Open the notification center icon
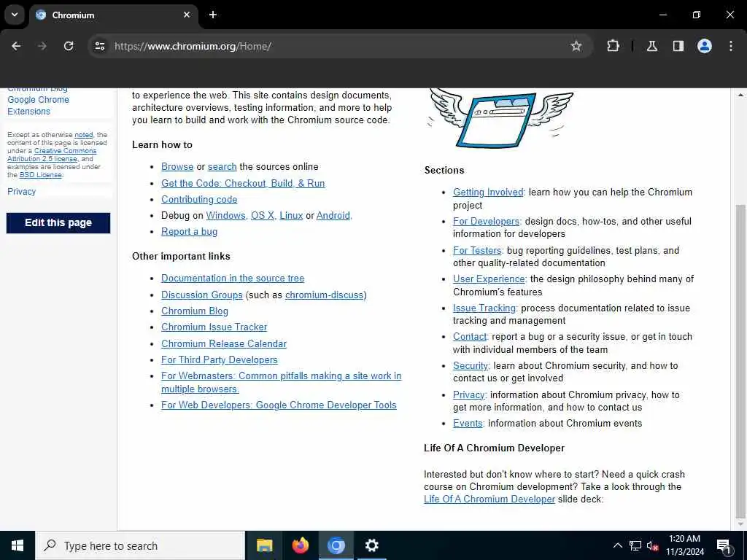The image size is (747, 560). 724,546
